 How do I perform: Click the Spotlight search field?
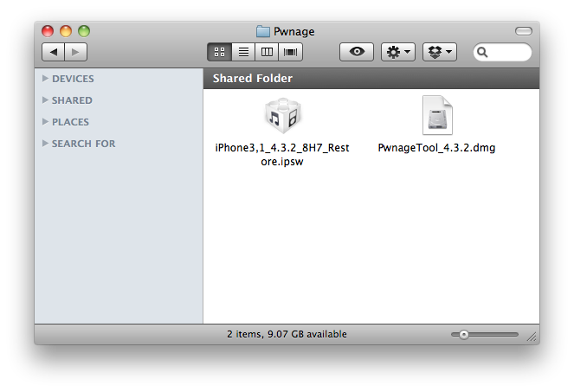pyautogui.click(x=506, y=53)
